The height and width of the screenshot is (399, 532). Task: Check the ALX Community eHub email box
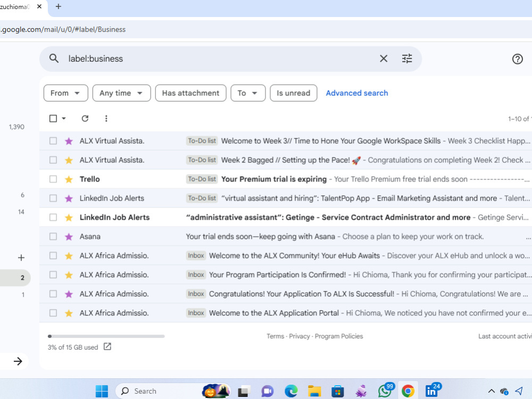(x=53, y=255)
